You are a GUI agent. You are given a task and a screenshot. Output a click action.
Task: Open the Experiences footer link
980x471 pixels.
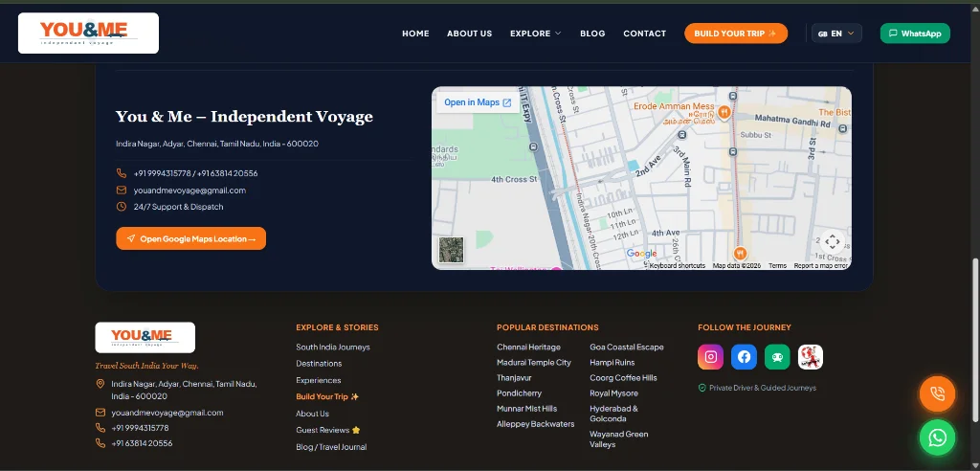point(319,380)
